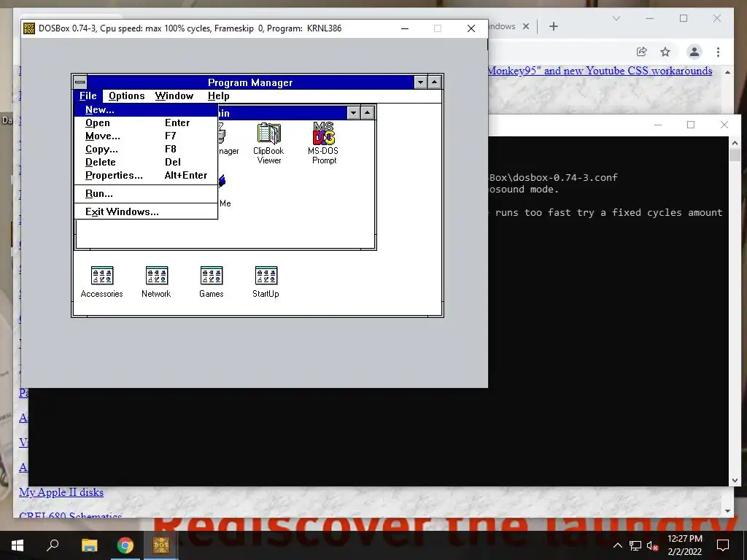
Task: Click the Program Manager title bar
Action: pyautogui.click(x=250, y=82)
